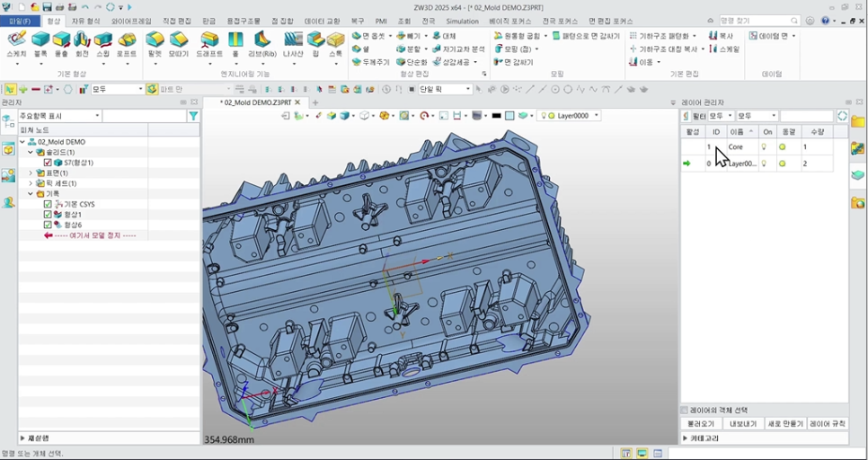Viewport: 868px width, 460px height.
Task: Click the 대체 (Replace) command
Action: coord(445,35)
